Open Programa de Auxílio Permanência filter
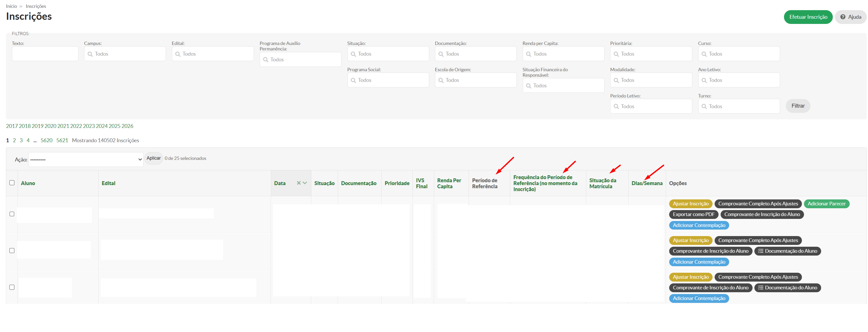The height and width of the screenshot is (332, 868). click(300, 59)
